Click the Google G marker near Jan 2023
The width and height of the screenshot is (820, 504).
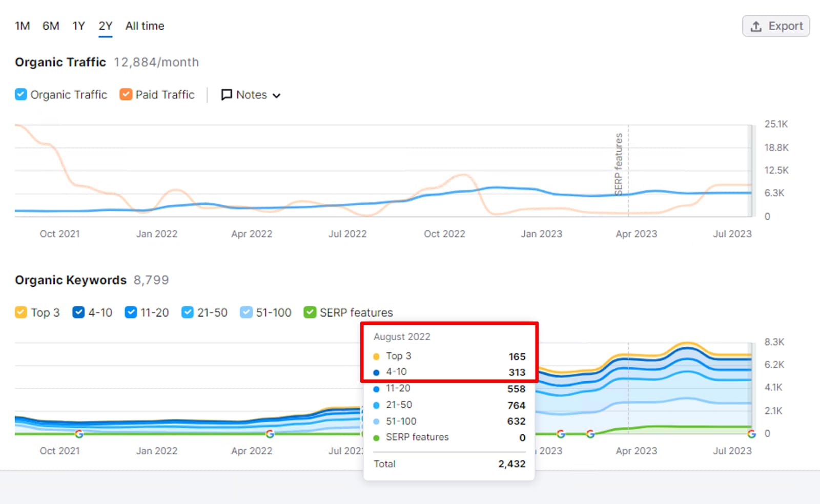click(560, 434)
